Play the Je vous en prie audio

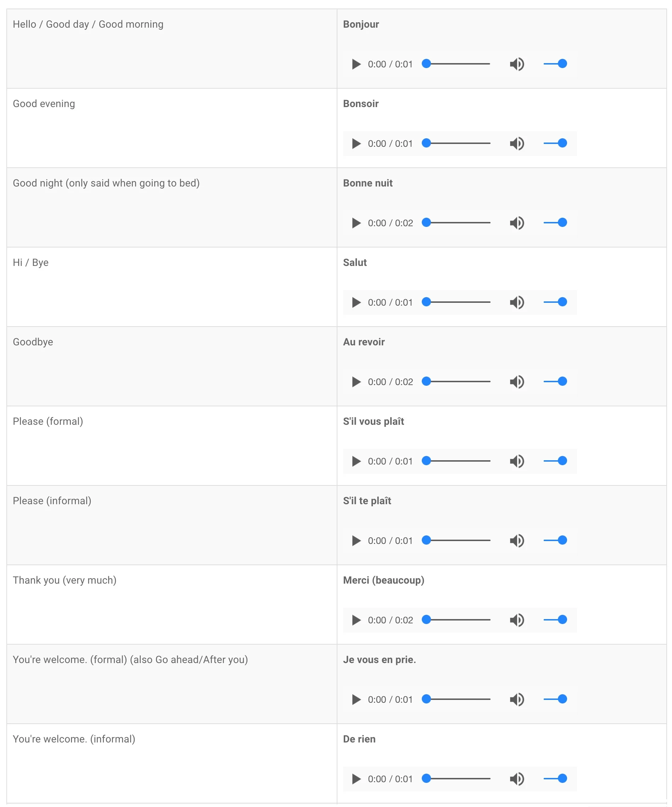(x=356, y=700)
